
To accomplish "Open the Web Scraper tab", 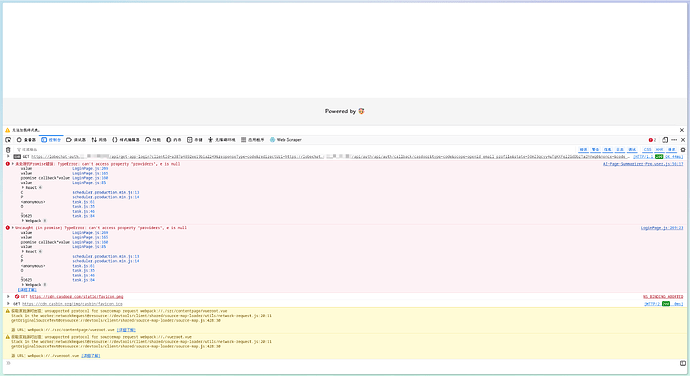I will tap(286, 140).
